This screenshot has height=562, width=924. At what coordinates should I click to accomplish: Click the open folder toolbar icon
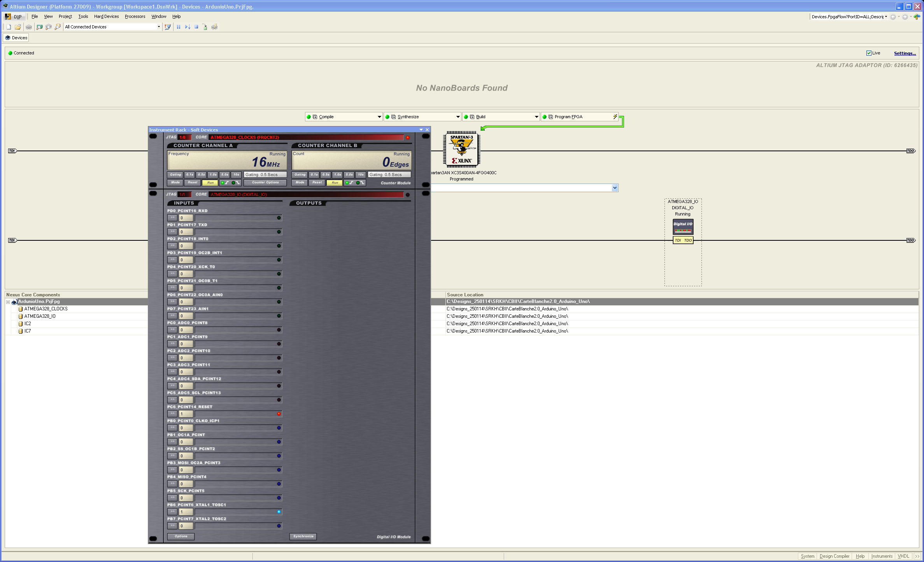(18, 27)
